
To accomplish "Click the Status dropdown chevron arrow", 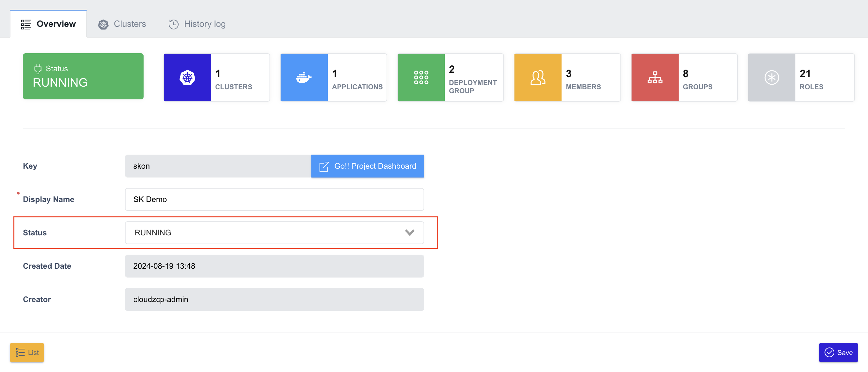I will pyautogui.click(x=410, y=233).
